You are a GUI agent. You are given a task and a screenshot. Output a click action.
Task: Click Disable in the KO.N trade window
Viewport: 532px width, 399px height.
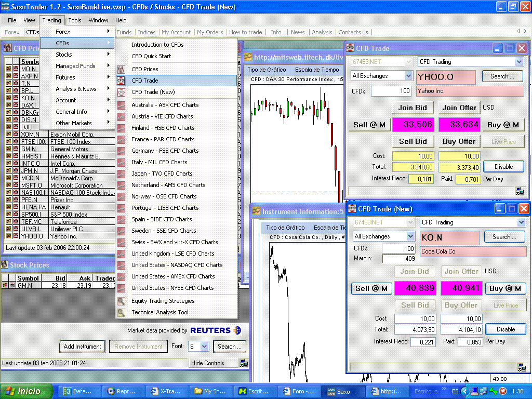[506, 329]
